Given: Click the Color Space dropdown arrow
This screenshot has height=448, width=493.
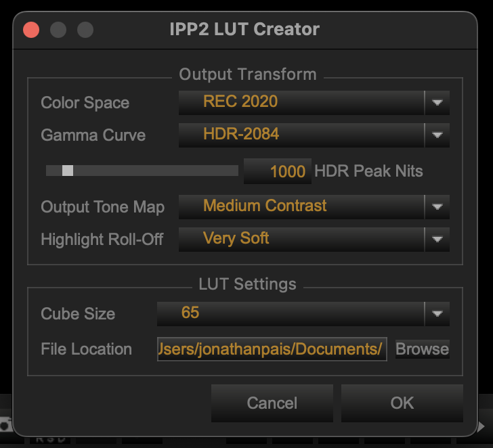Looking at the screenshot, I should coord(437,103).
